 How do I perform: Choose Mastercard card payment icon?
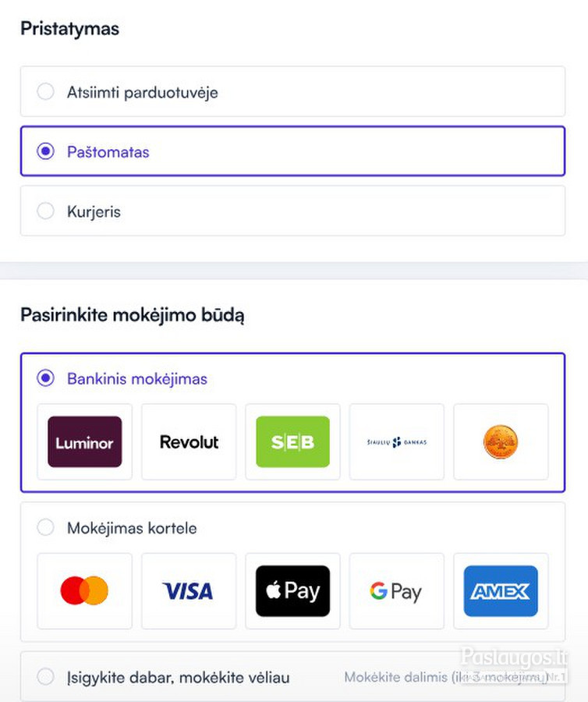[x=84, y=591]
